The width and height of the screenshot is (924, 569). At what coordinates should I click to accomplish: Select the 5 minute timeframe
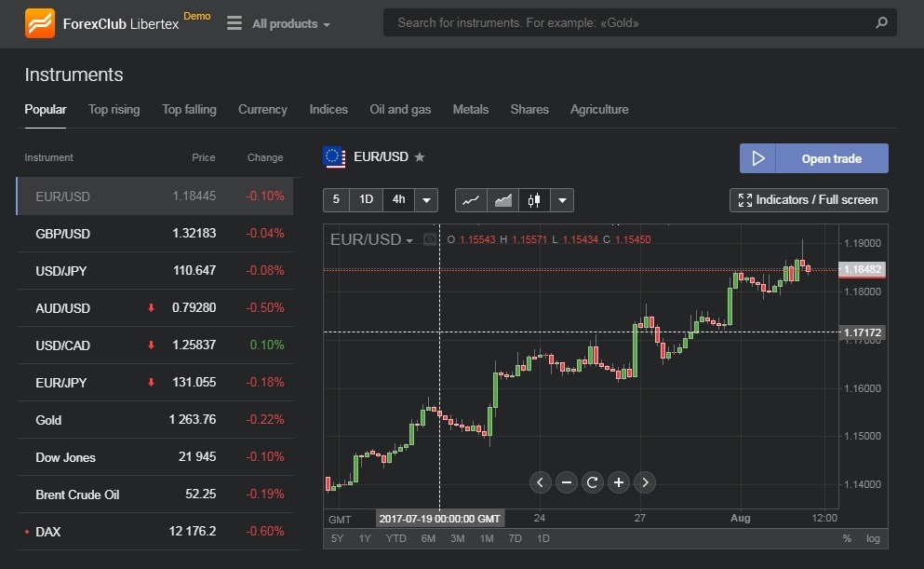point(336,200)
